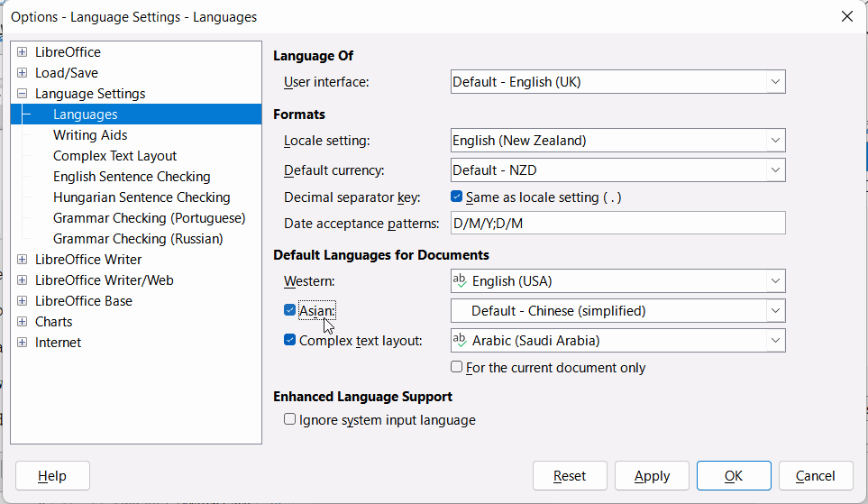This screenshot has width=868, height=504.
Task: Select Languages in the options tree
Action: pos(86,115)
